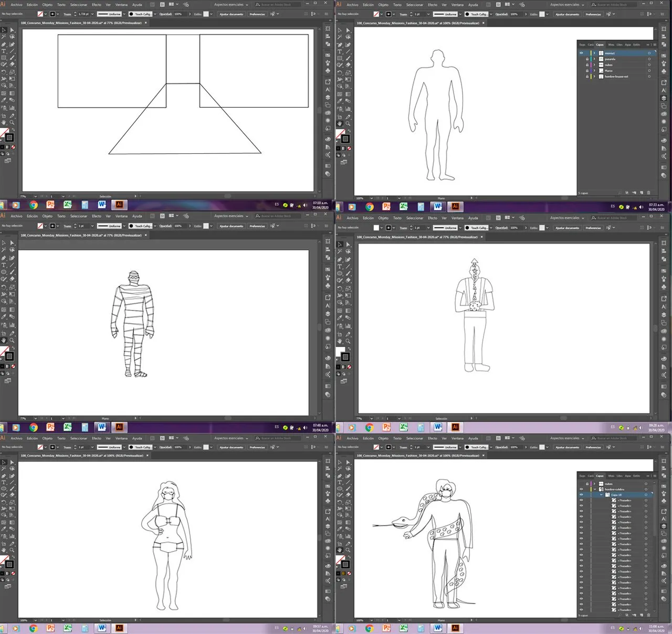Click the trash delete-layer icon in body outline window
The height and width of the screenshot is (634, 672).
click(648, 193)
